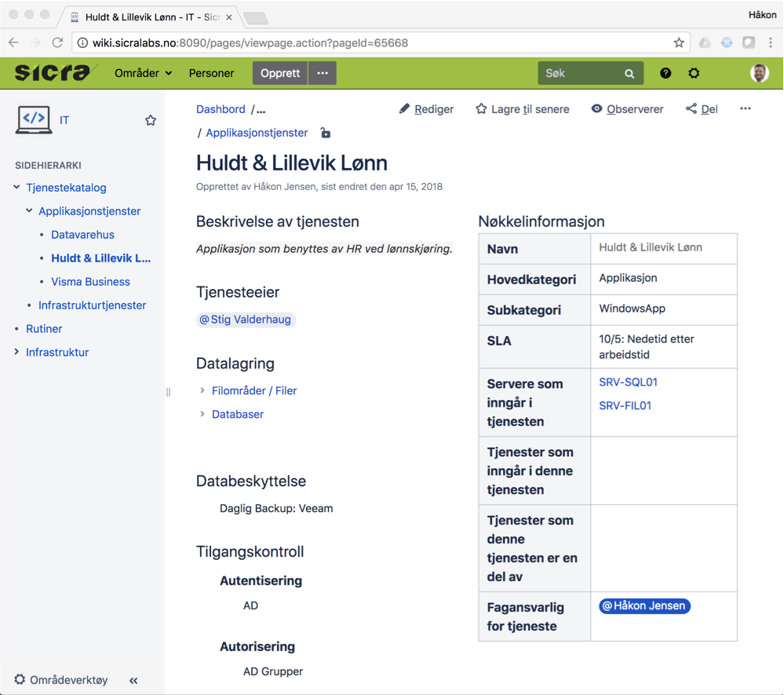Click the Huldt & Lillevik Lønn page title
This screenshot has height=695, width=784.
click(x=291, y=163)
